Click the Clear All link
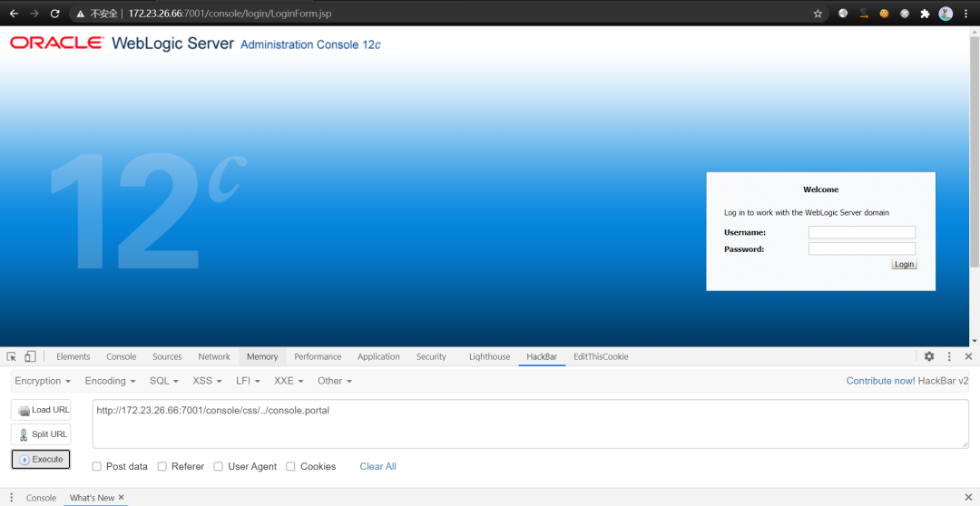 (x=377, y=467)
